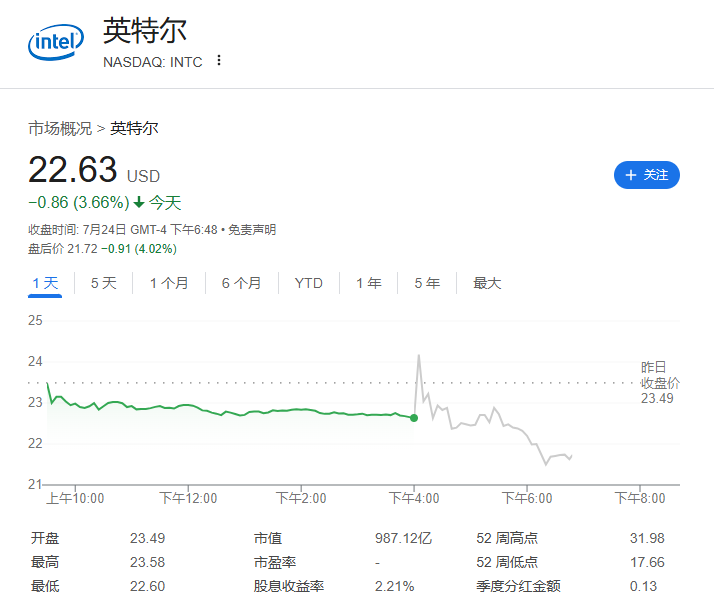Click the 英特尔 company title
This screenshot has width=714, height=606.
[145, 31]
